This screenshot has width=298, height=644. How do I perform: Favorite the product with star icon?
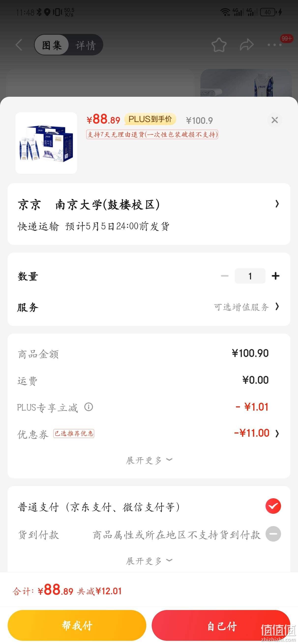219,45
